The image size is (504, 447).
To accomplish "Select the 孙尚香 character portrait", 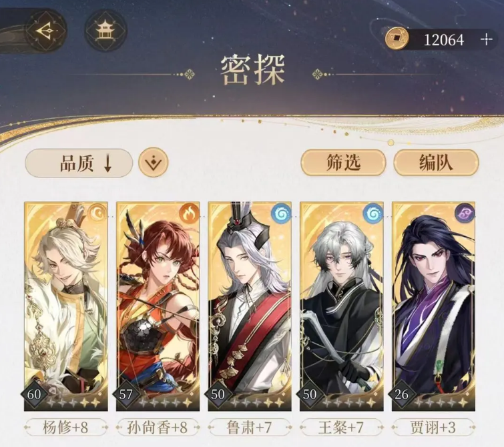I will (158, 306).
